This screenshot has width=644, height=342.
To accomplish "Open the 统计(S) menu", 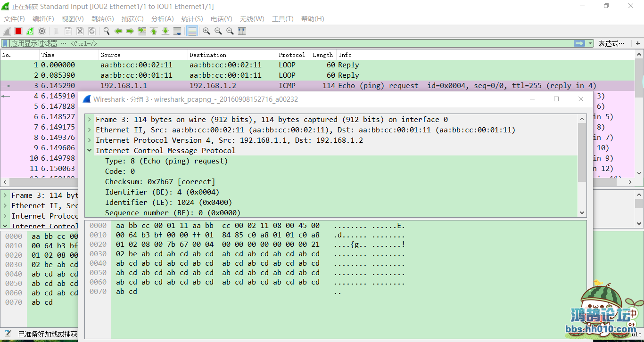I will 192,19.
